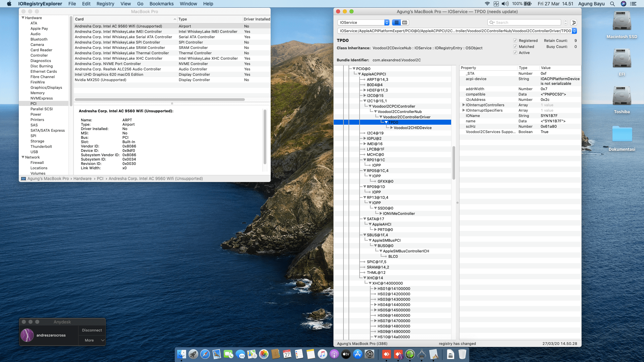644x362 pixels.
Task: Open Safari from the dock
Action: coord(205,354)
